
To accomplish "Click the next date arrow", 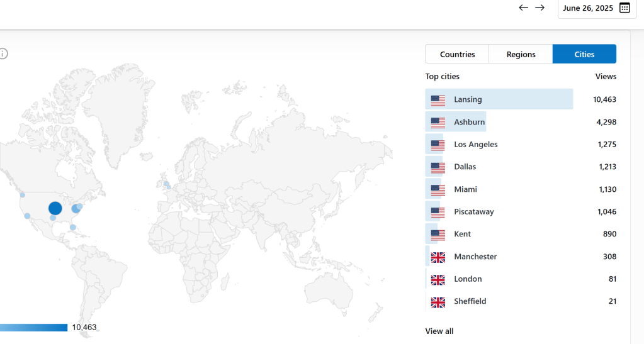I will pos(539,8).
